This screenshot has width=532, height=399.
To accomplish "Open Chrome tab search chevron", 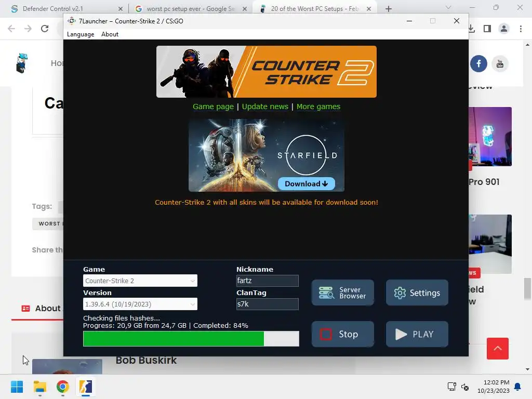I will (448, 7).
